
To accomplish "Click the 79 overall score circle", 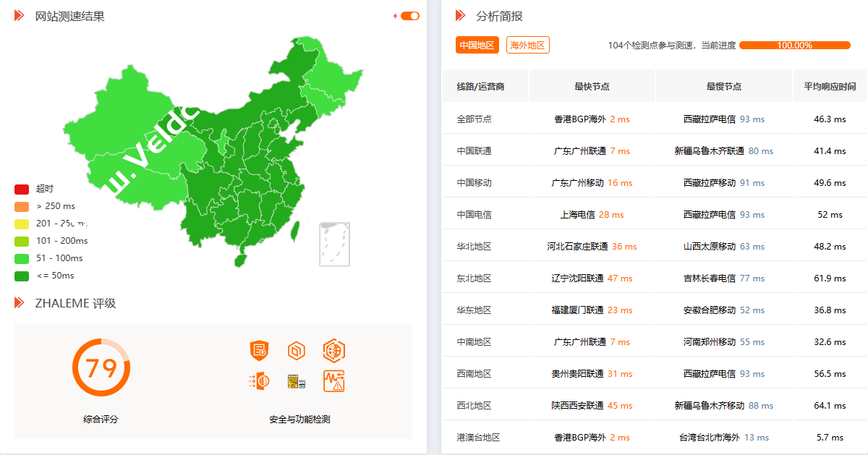I will [x=101, y=367].
